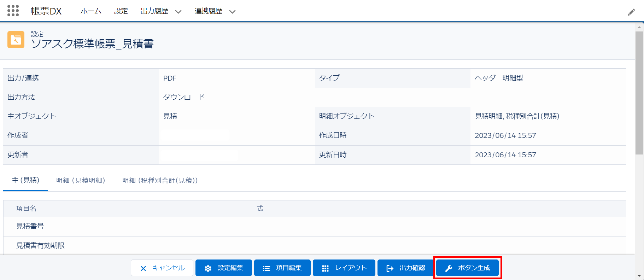Expand the 出力履歴 dropdown chevron

[178, 12]
